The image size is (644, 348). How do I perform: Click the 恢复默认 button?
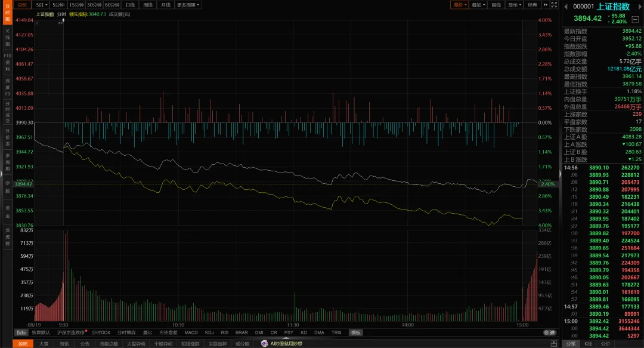click(x=41, y=333)
